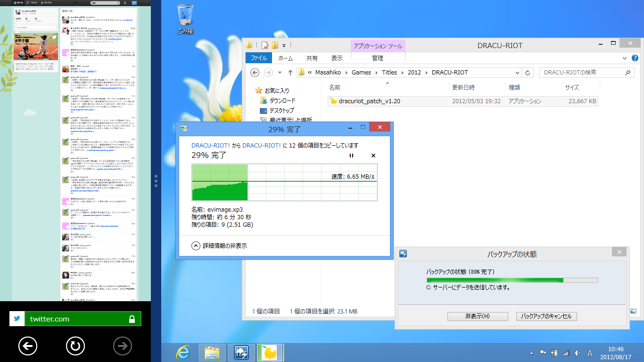Go back in the Explorer window
Screen dimensions: 644x362
click(x=255, y=73)
